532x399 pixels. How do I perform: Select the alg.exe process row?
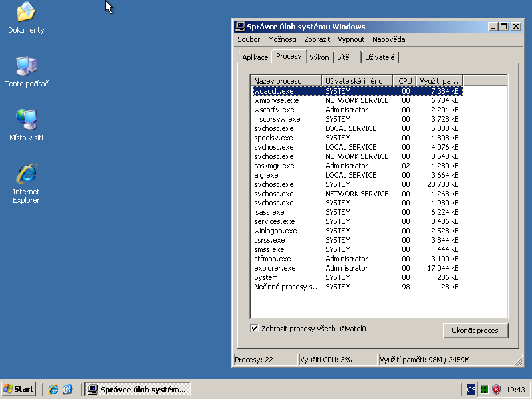pyautogui.click(x=358, y=175)
